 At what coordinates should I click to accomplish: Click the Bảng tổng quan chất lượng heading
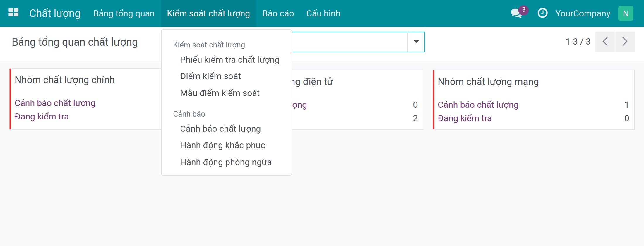coord(75,42)
